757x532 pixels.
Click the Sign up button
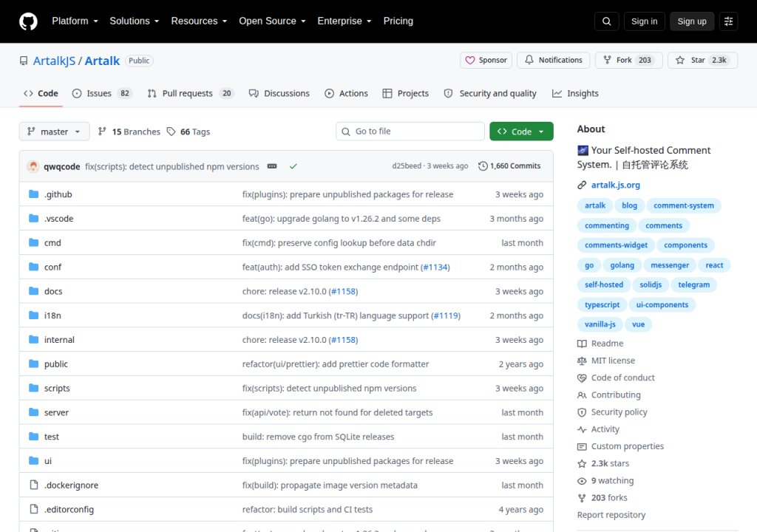692,21
